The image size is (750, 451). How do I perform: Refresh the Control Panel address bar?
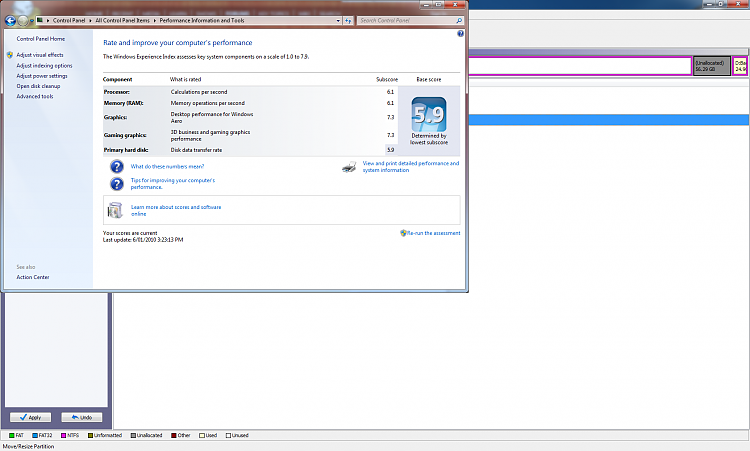(x=348, y=21)
